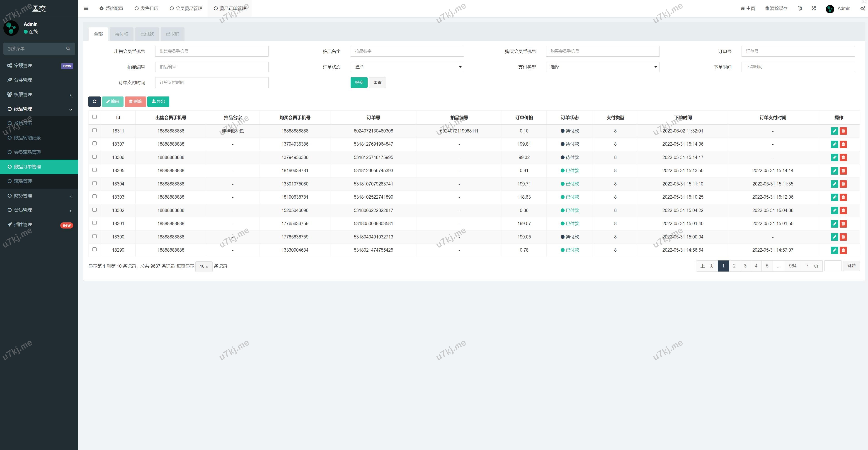Open 会员藏品管理 in the sidebar

[27, 152]
